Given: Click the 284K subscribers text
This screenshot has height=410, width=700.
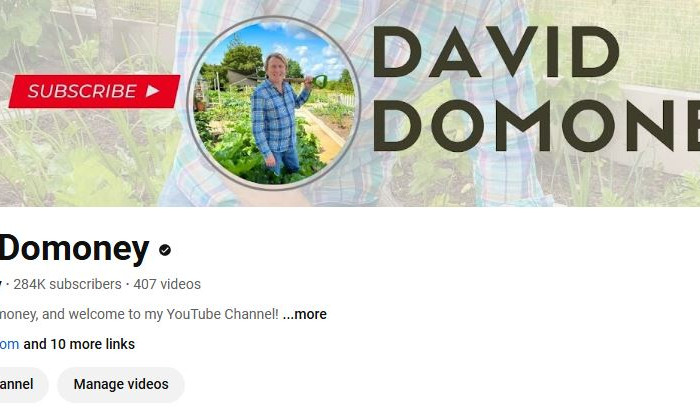Looking at the screenshot, I should [67, 284].
